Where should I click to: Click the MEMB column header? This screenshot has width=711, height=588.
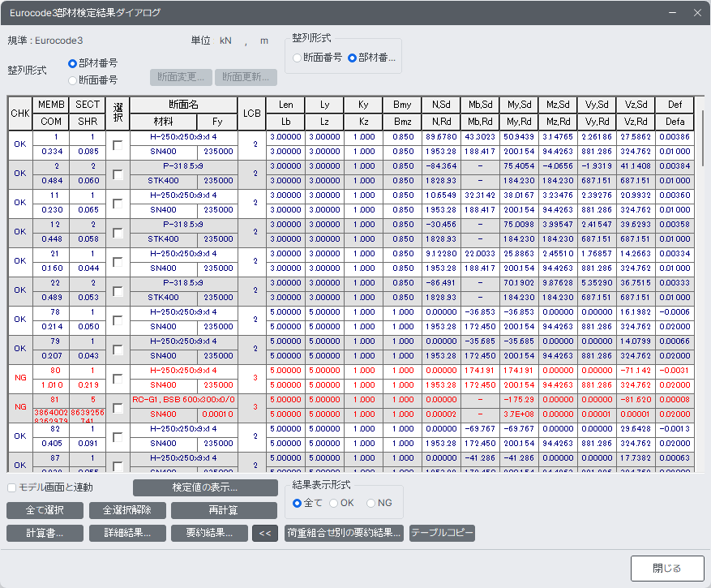[51, 105]
